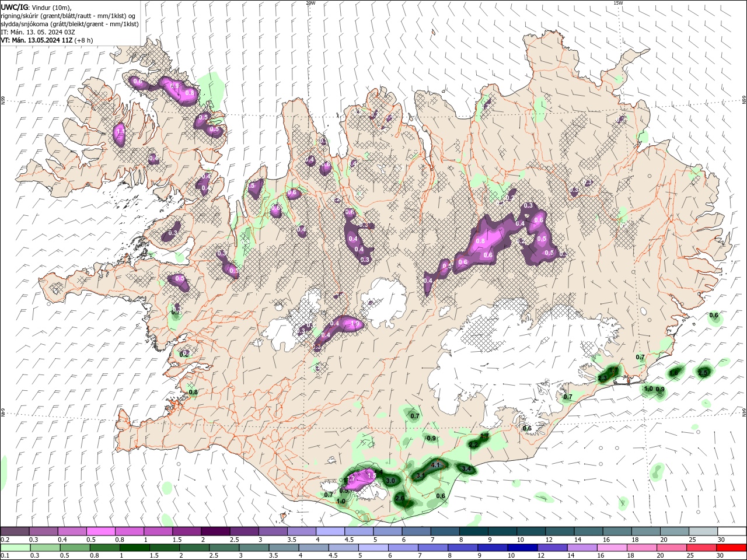Viewport: 747px width, 560px height.
Task: Click the "20W" longitude label on the top edge
Action: point(310,3)
